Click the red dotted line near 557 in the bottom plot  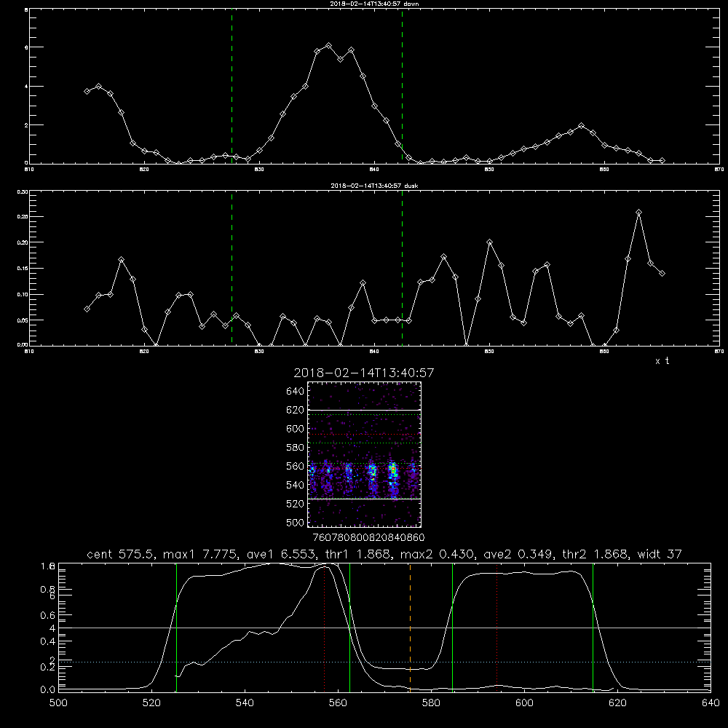[325, 628]
